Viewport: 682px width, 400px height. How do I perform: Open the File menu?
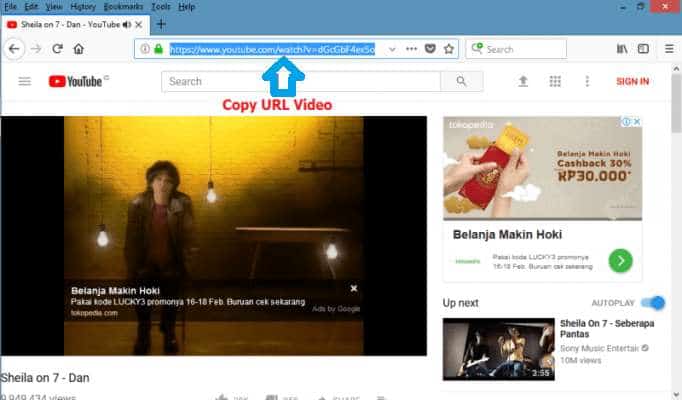click(10, 7)
